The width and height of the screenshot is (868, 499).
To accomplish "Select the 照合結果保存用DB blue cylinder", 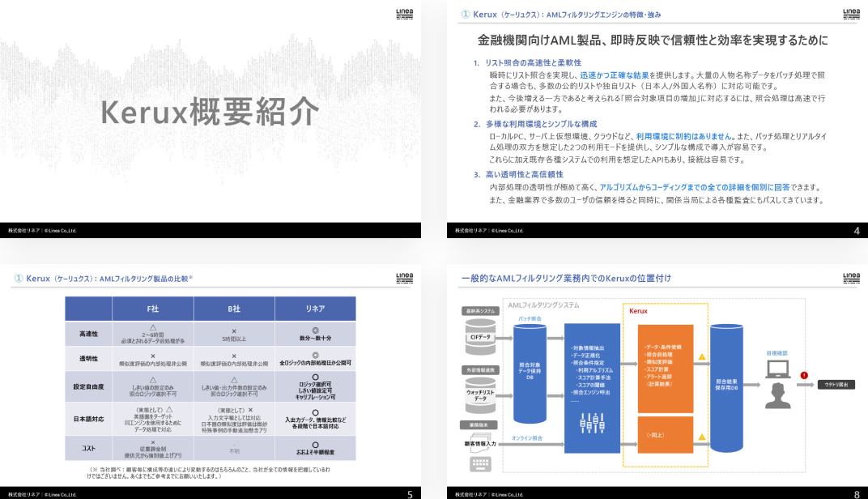I will (726, 388).
